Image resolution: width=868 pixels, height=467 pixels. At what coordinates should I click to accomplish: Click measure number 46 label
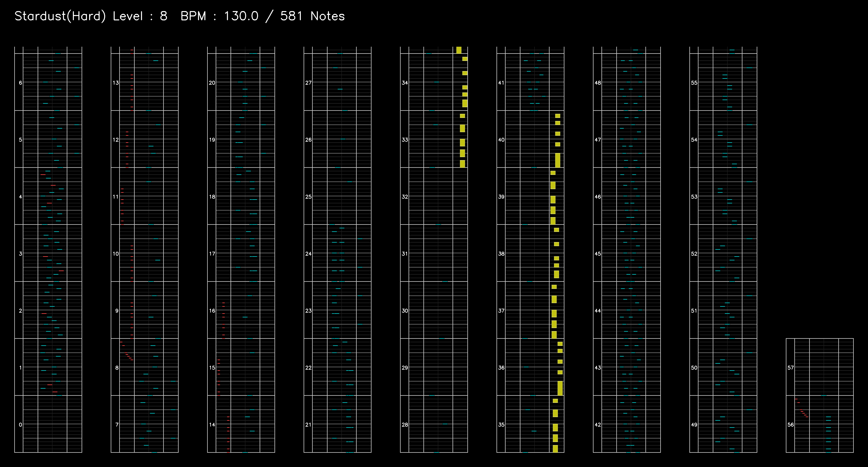(598, 197)
